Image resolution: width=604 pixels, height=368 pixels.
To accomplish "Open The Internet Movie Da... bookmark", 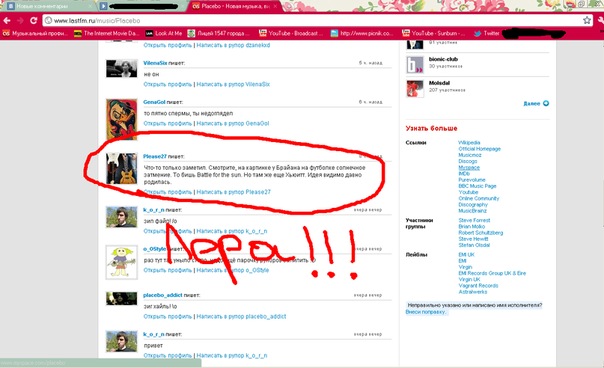I will click(106, 34).
